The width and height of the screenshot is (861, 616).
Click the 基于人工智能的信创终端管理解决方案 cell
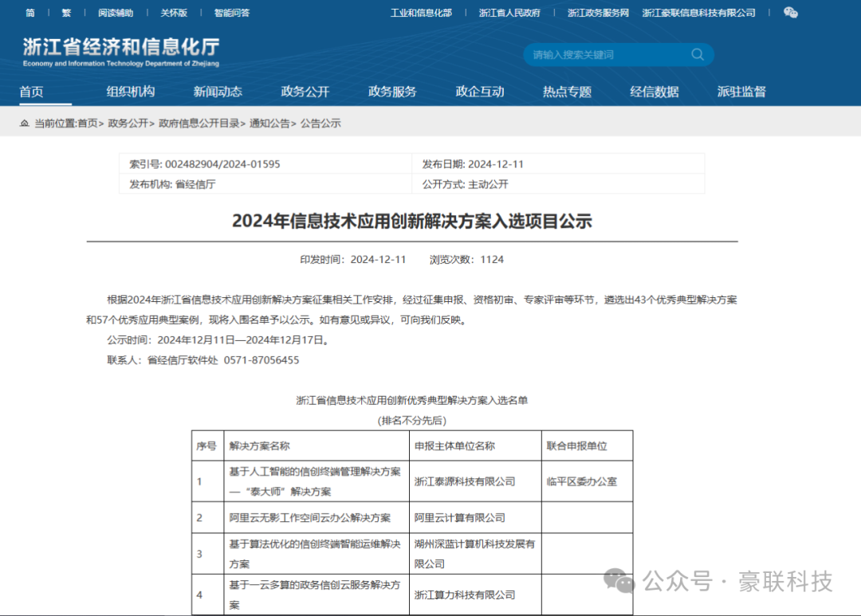(315, 481)
